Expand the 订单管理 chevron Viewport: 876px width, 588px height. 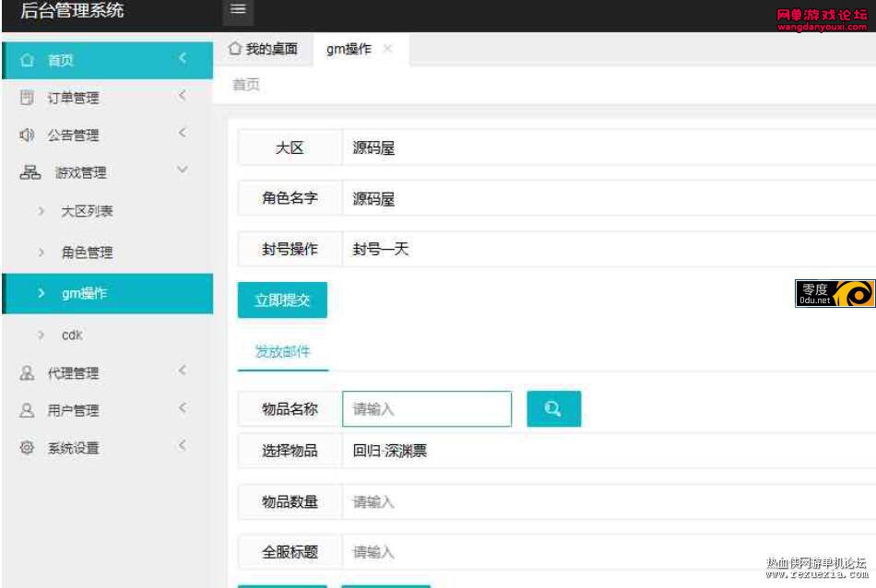[183, 96]
